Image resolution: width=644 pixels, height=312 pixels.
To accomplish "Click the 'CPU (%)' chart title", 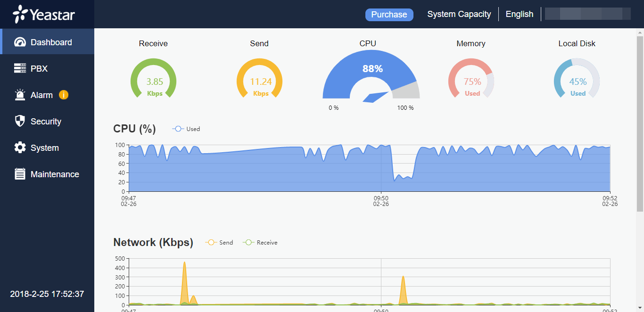I will click(134, 129).
